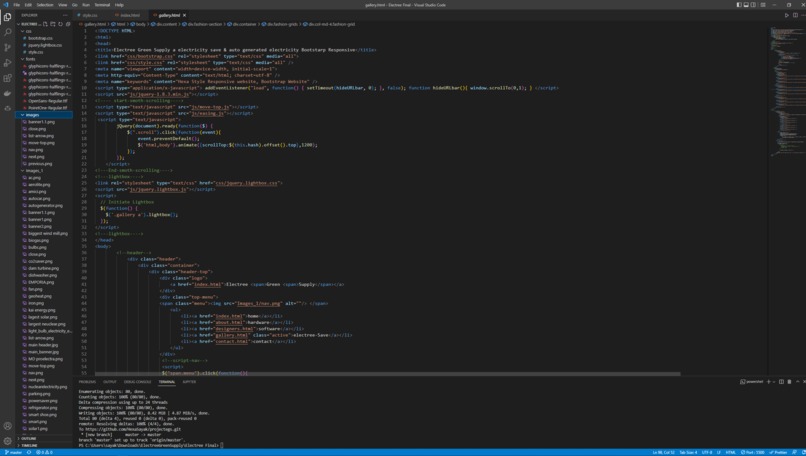Open the Manage gear in activity bar
The image size is (806, 456).
point(7,441)
